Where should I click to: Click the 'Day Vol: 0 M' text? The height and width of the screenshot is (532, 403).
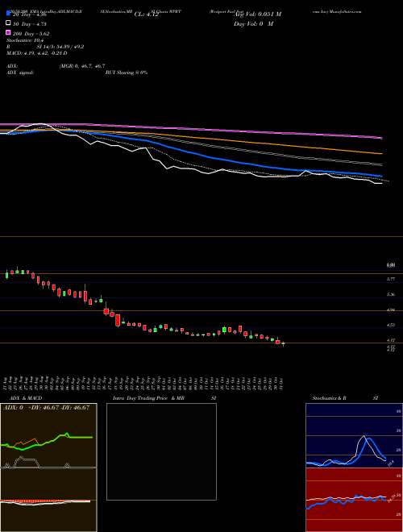point(253,23)
